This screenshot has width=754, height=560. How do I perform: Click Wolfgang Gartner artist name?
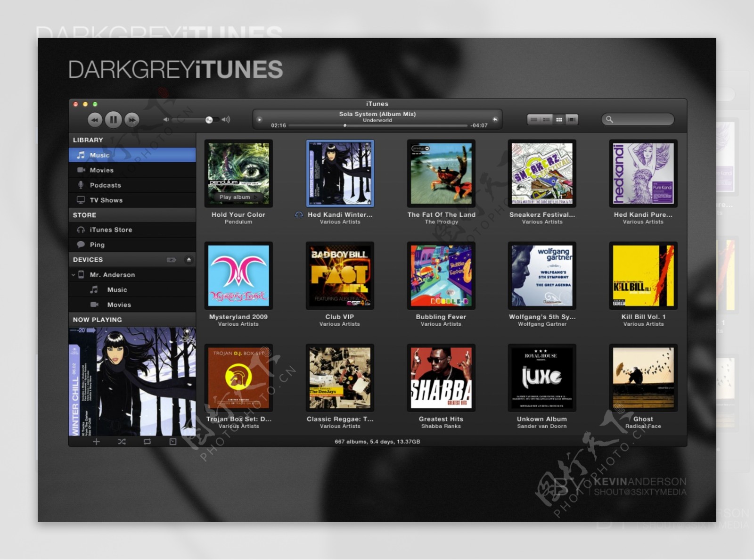point(542,324)
